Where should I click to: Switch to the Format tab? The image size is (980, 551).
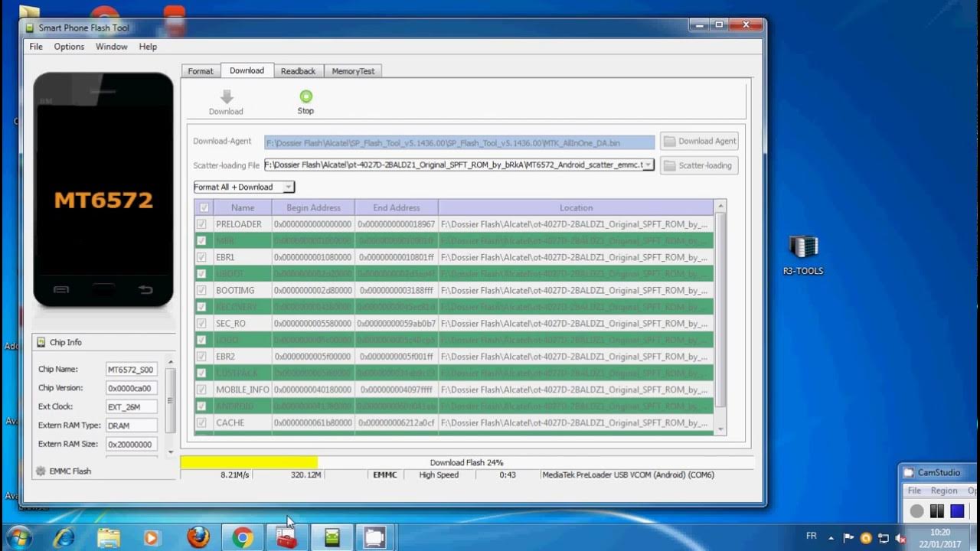[x=201, y=71]
